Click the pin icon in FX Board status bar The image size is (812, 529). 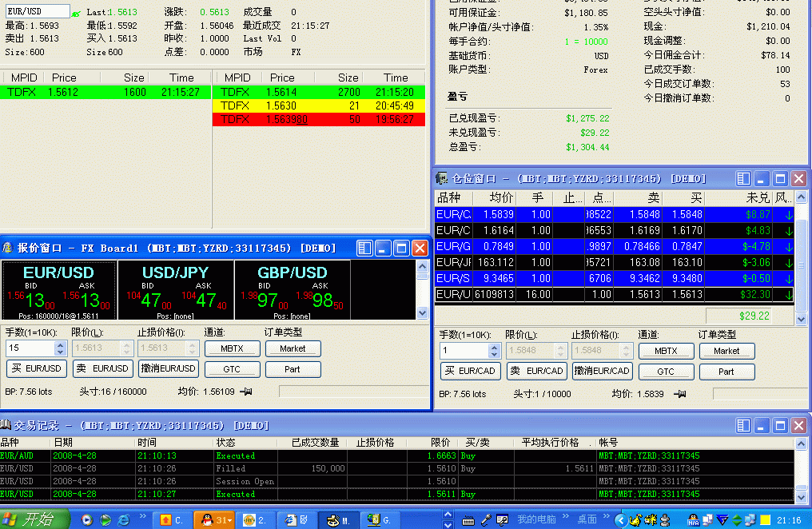(246, 391)
